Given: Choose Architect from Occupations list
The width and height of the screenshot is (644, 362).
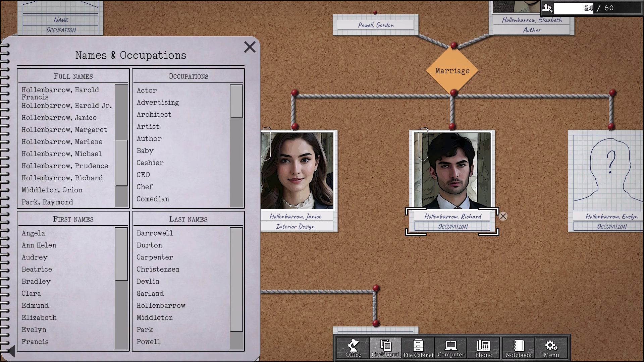Looking at the screenshot, I should (154, 114).
